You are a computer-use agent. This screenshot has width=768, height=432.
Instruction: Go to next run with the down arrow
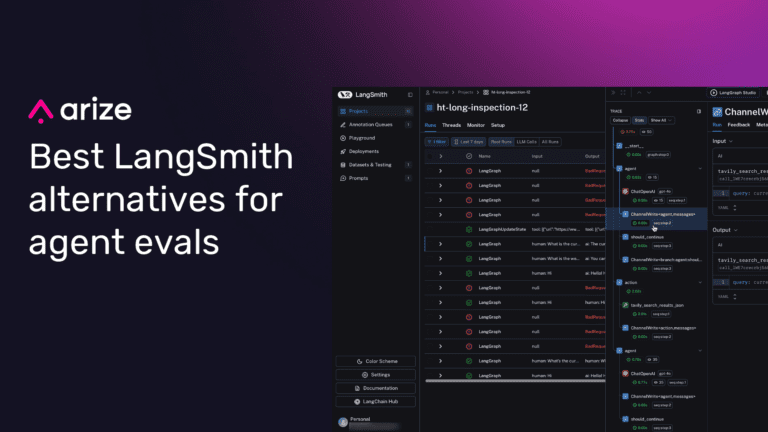pos(649,93)
